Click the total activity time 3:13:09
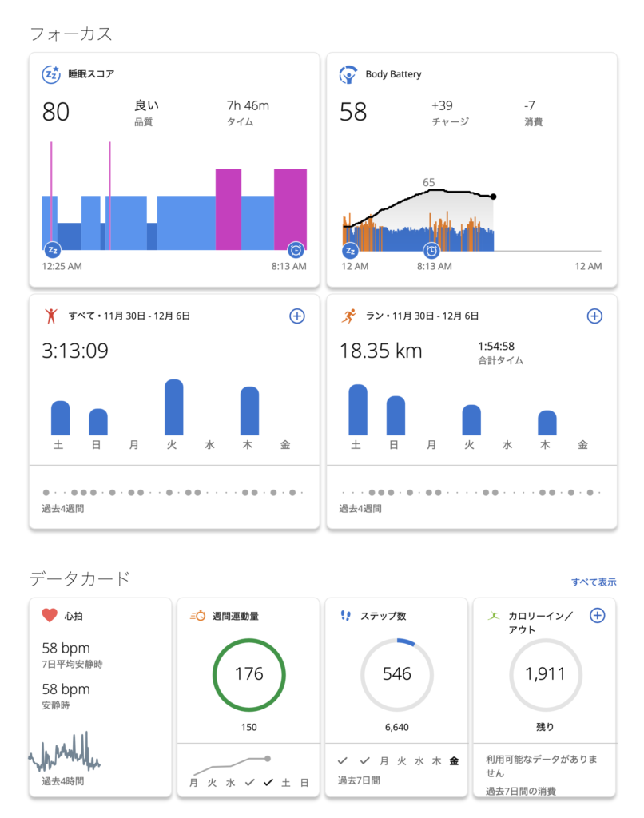This screenshot has height=818, width=644. [x=75, y=351]
